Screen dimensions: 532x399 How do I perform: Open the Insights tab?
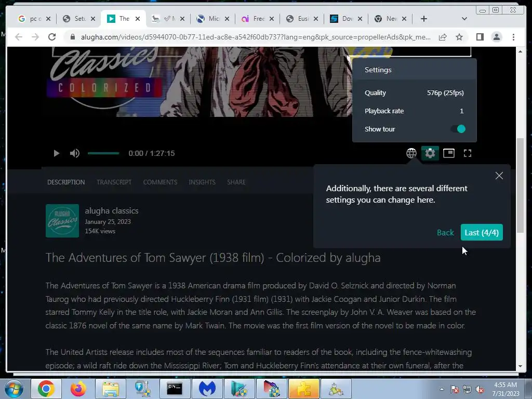[x=202, y=182]
